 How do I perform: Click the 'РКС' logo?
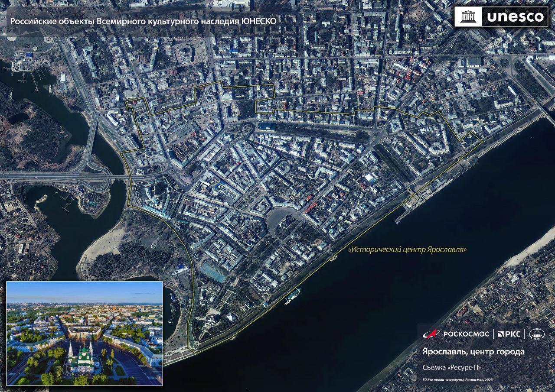[x=509, y=334]
